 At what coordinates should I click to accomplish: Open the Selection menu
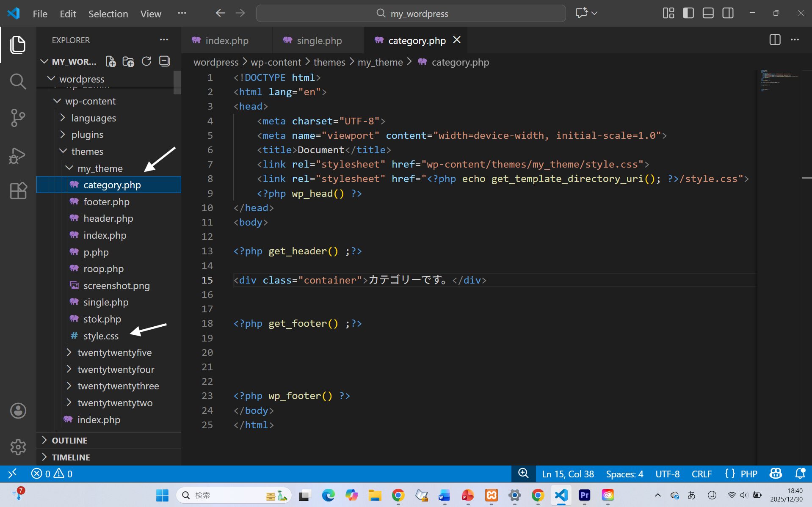[x=108, y=14]
